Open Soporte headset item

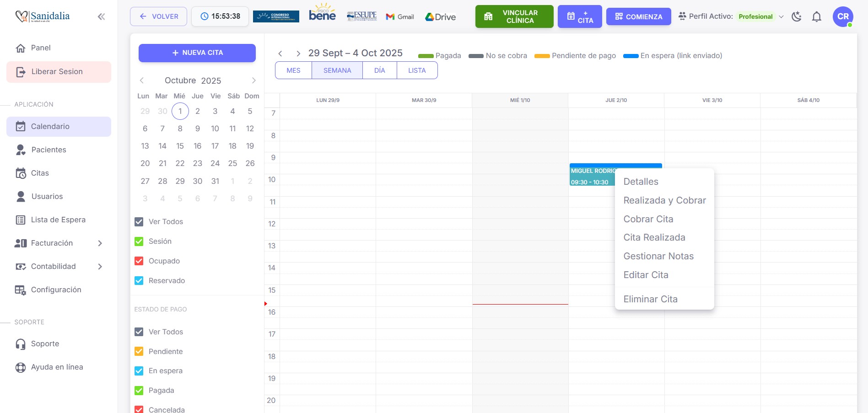(x=45, y=344)
